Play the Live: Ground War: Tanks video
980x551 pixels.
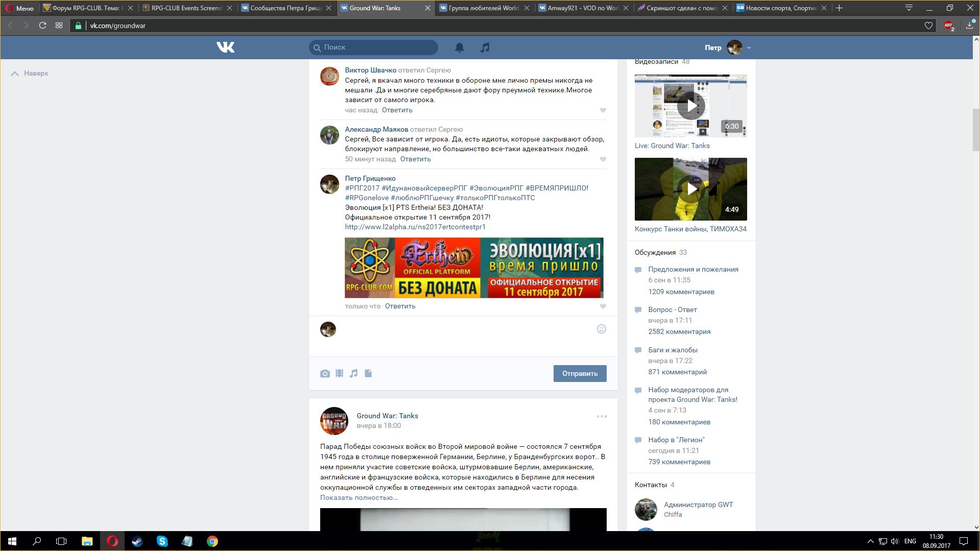point(690,106)
